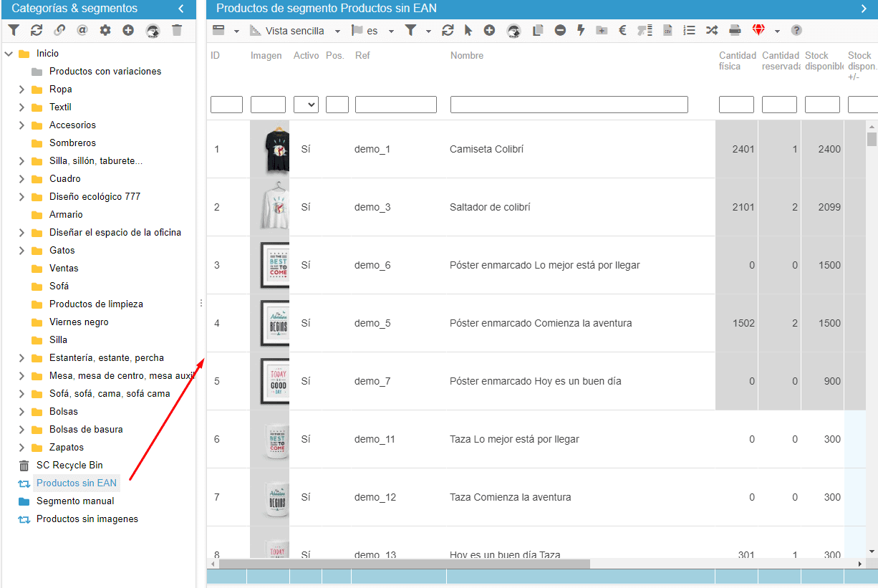The width and height of the screenshot is (878, 588).
Task: Collapse the Inicio tree root
Action: 9,54
